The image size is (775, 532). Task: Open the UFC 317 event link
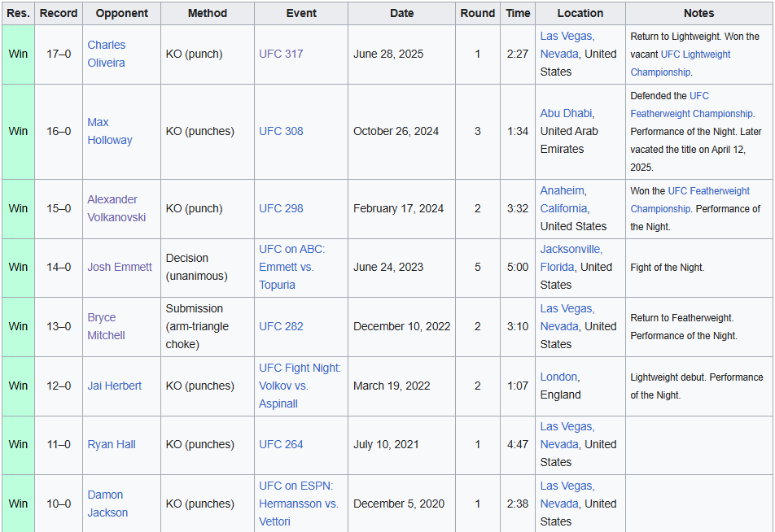[281, 54]
